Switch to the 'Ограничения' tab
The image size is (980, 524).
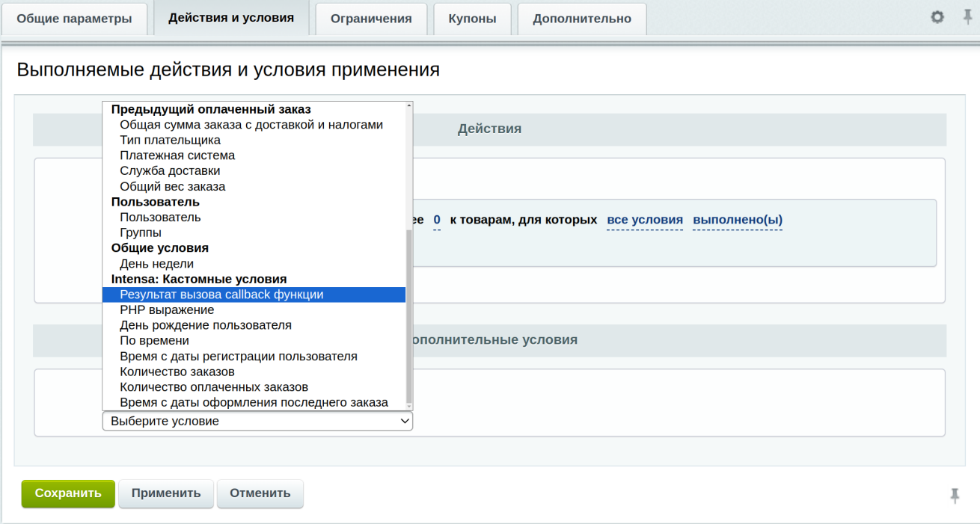click(371, 19)
